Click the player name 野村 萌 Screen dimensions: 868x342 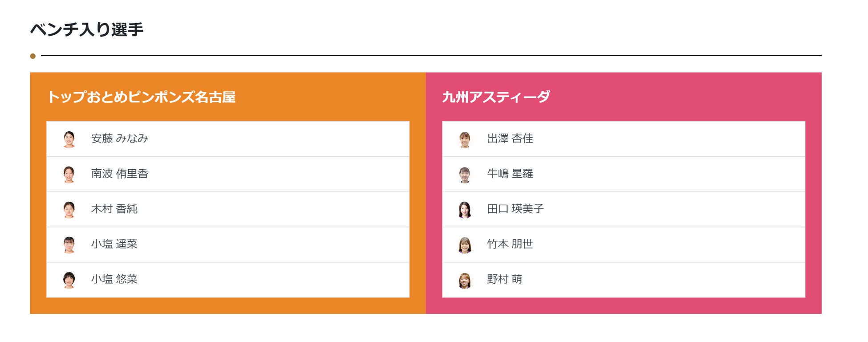504,279
